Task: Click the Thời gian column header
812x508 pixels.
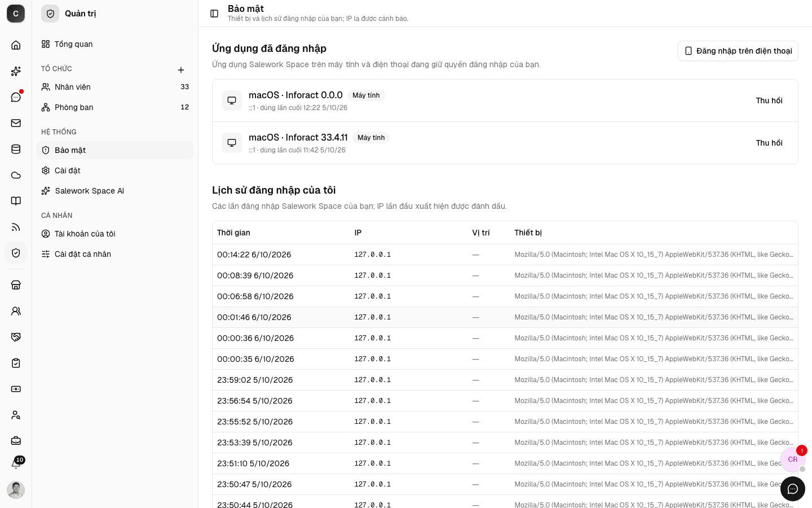Action: 233,233
